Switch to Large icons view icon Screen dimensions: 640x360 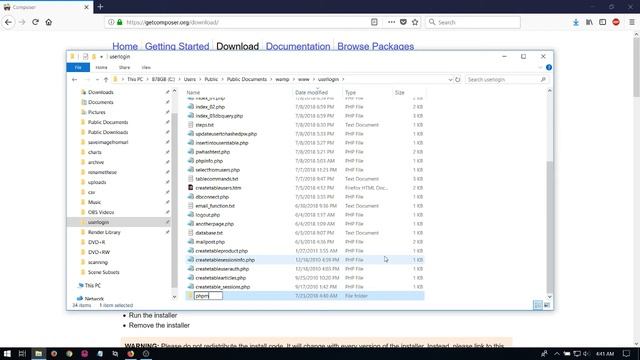(x=547, y=305)
